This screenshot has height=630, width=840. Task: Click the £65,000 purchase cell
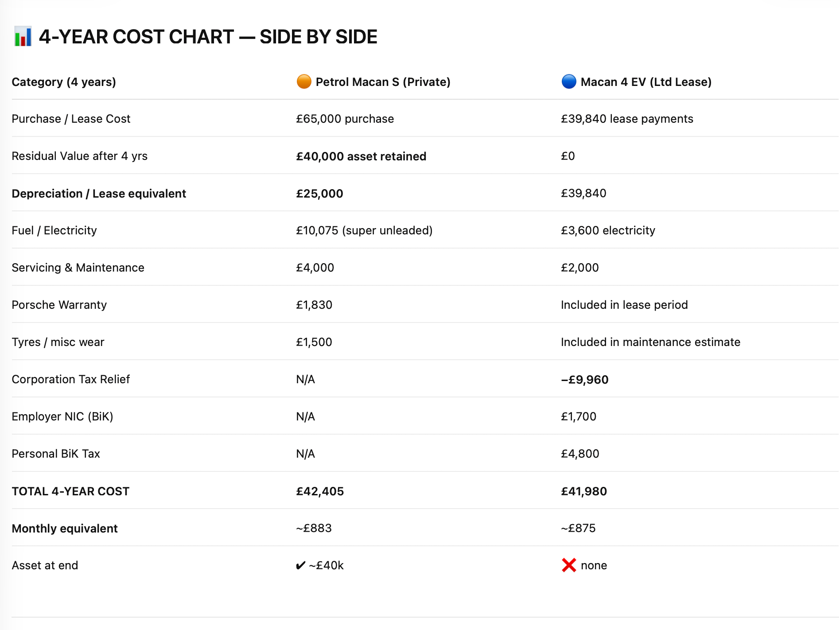(x=345, y=119)
